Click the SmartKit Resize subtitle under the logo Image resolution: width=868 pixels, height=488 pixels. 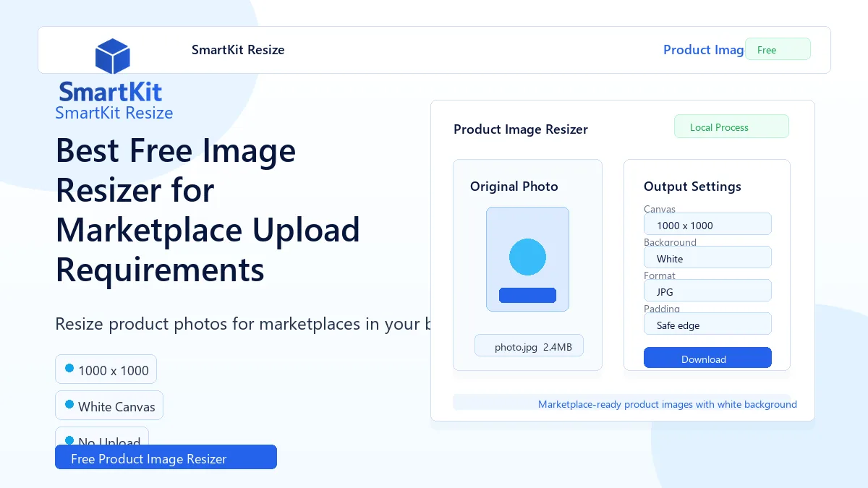114,113
